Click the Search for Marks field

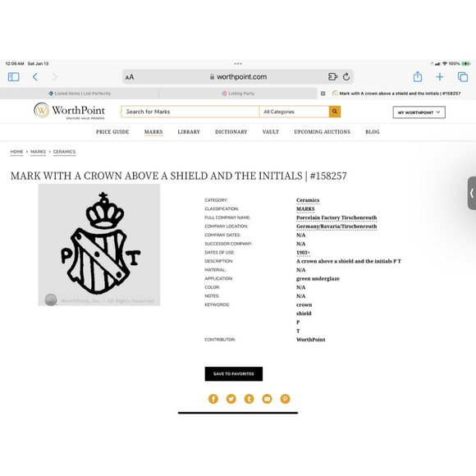pyautogui.click(x=190, y=112)
